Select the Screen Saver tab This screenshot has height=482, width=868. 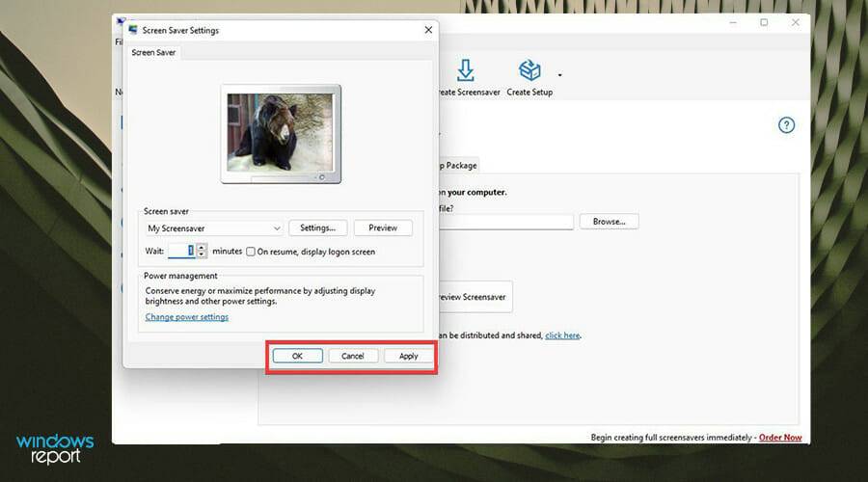pyautogui.click(x=154, y=53)
